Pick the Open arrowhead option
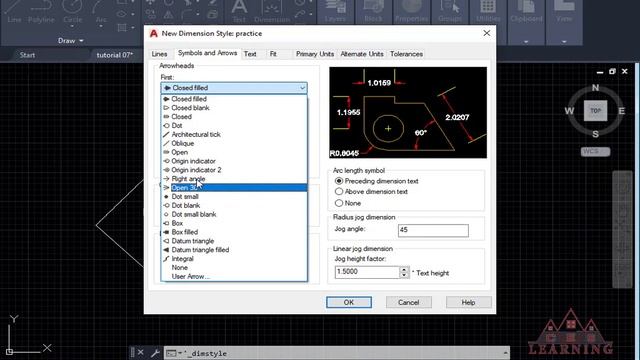 tap(234, 152)
